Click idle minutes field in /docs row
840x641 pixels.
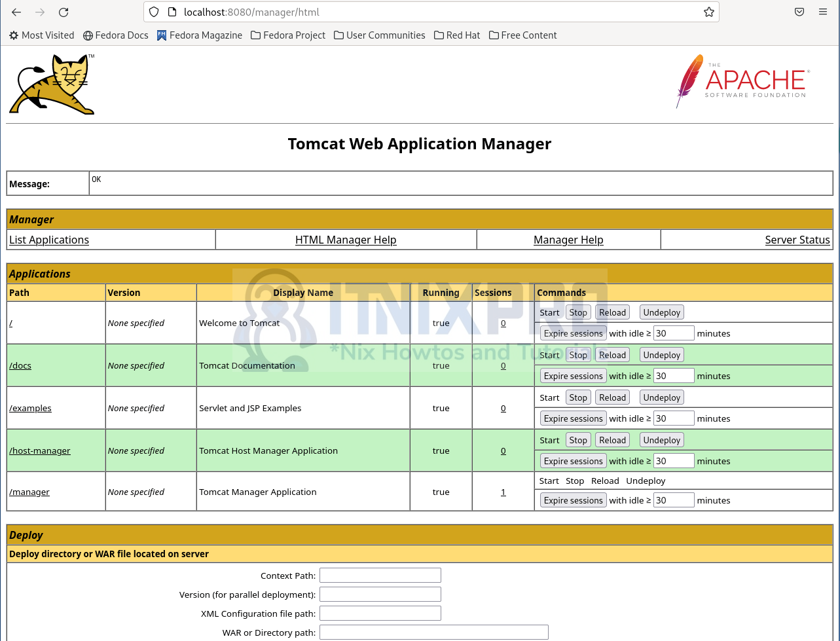[674, 376]
